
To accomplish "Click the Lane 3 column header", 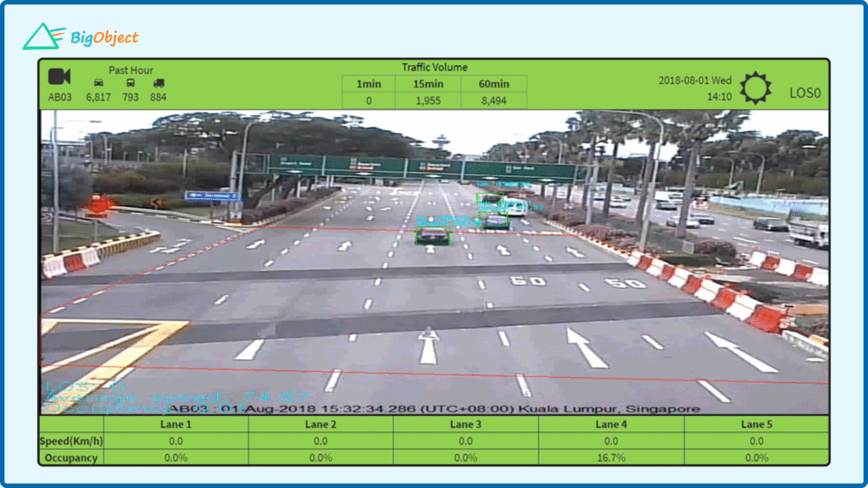I will tap(466, 424).
